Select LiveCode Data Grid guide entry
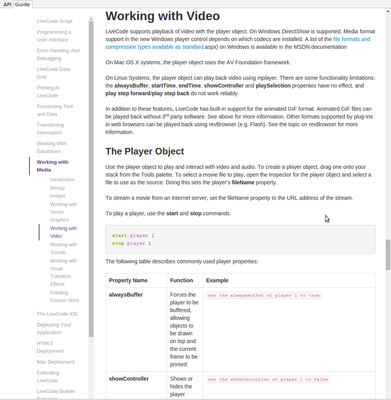The image size is (391, 400). click(53, 73)
